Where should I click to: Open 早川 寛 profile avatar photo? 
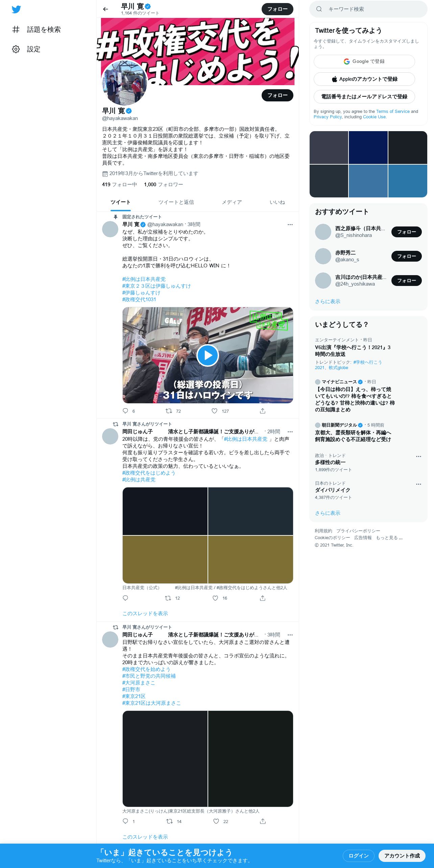click(x=124, y=83)
